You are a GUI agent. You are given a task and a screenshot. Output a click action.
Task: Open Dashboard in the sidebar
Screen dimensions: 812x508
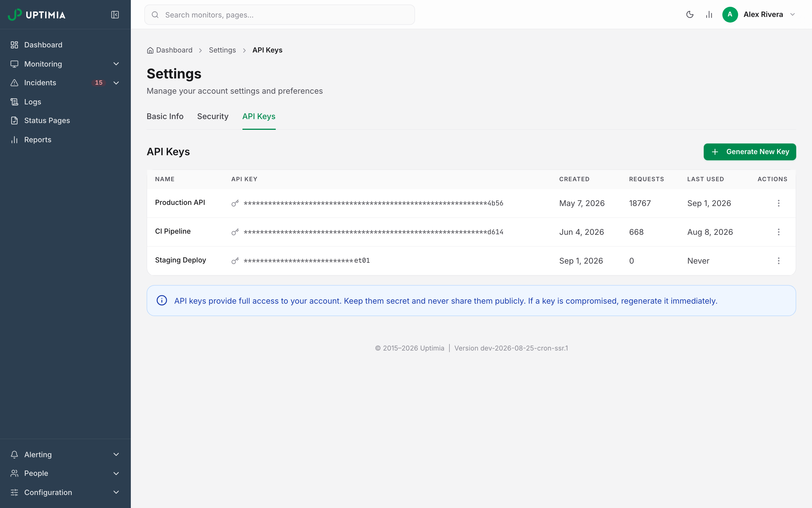[x=65, y=45]
